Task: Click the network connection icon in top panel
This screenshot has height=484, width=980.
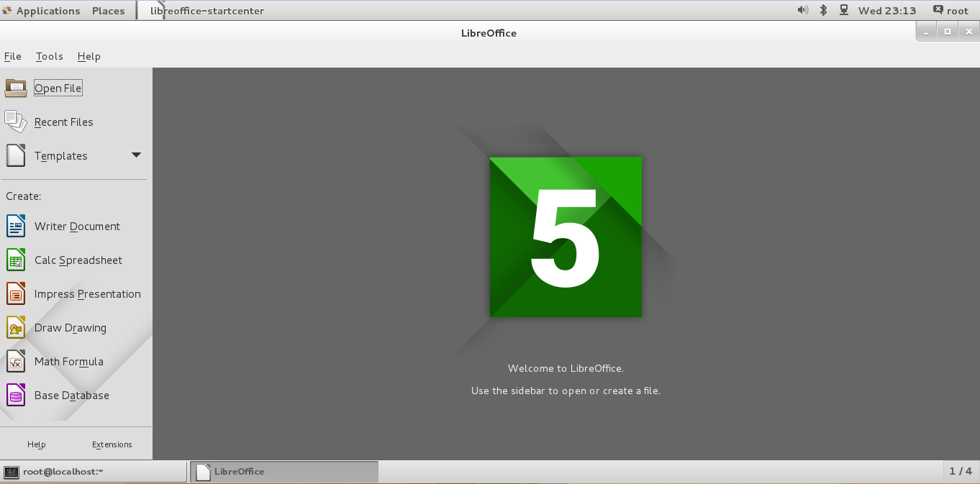Action: click(844, 10)
